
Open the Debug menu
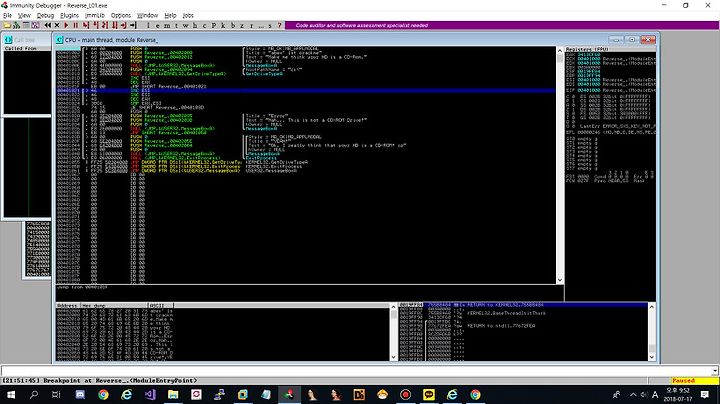(45, 15)
